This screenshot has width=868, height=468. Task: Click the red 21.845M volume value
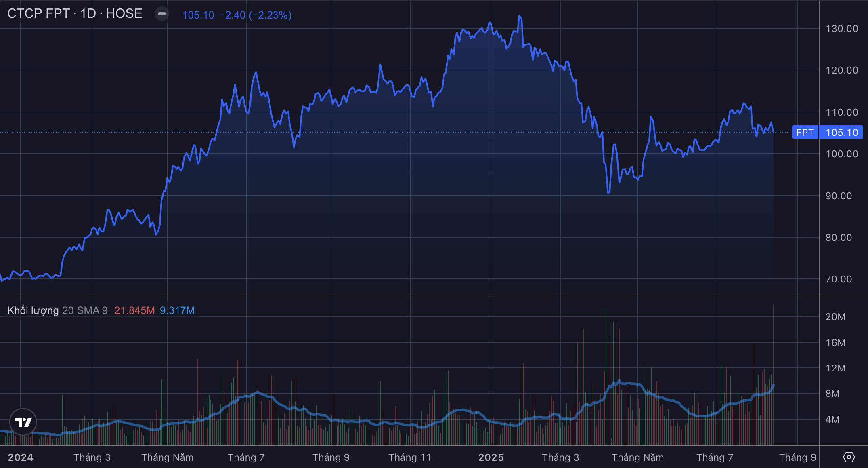(x=134, y=310)
